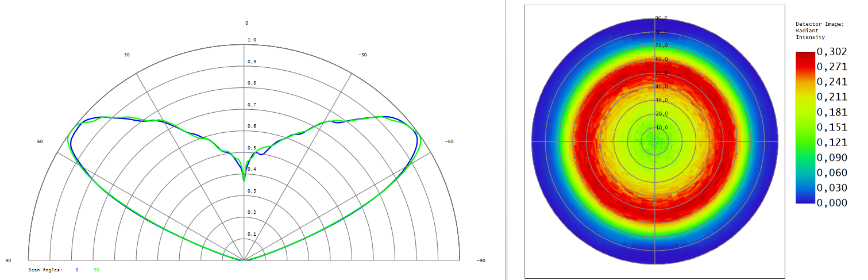
Task: Click the '-30' angle label on the polar plot
Action: point(362,55)
